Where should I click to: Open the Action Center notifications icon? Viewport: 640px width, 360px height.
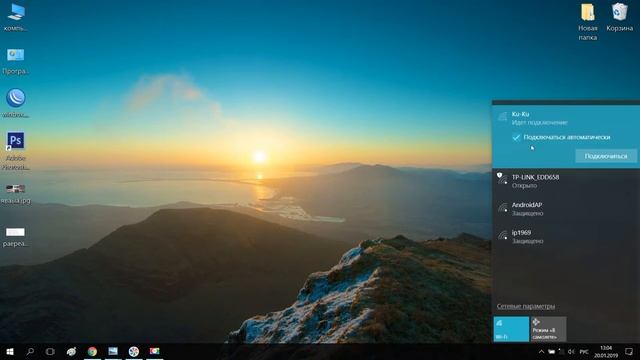pos(629,352)
